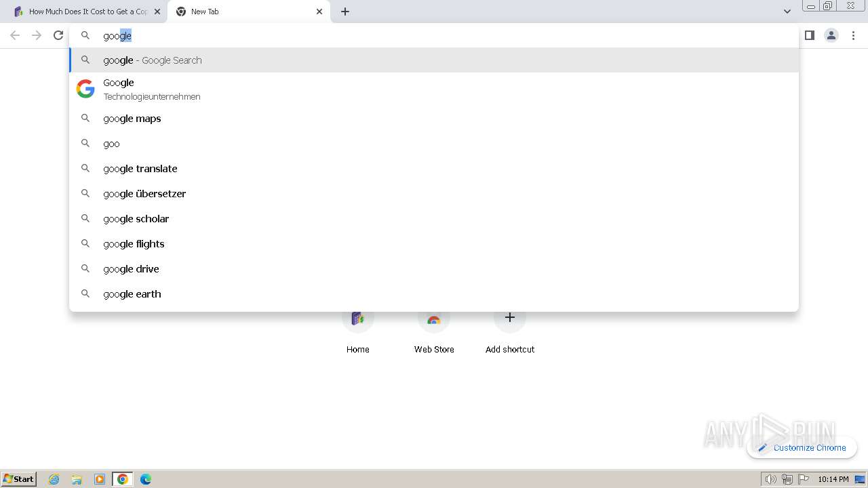Click the network tray icon
Screen dimensions: 868x488
pyautogui.click(x=787, y=479)
